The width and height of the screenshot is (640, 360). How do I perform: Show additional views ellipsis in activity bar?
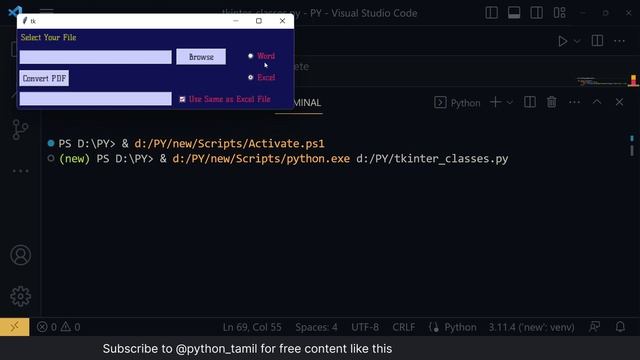20,171
